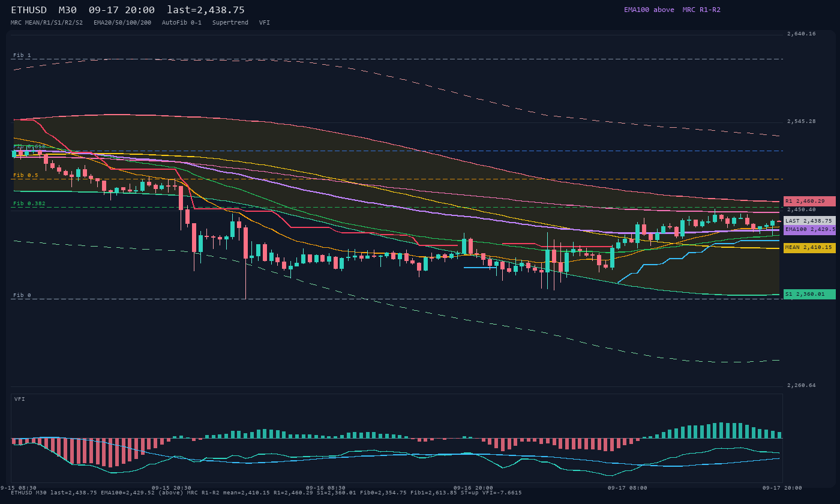Click the 2,260.64 price axis value
Image resolution: width=840 pixels, height=504 pixels.
pyautogui.click(x=802, y=385)
